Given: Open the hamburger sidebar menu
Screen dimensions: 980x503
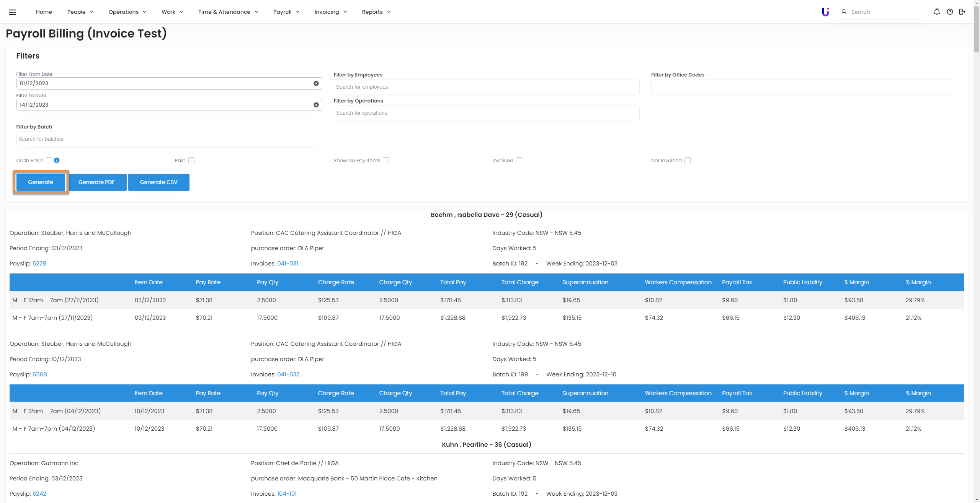Looking at the screenshot, I should (x=12, y=12).
